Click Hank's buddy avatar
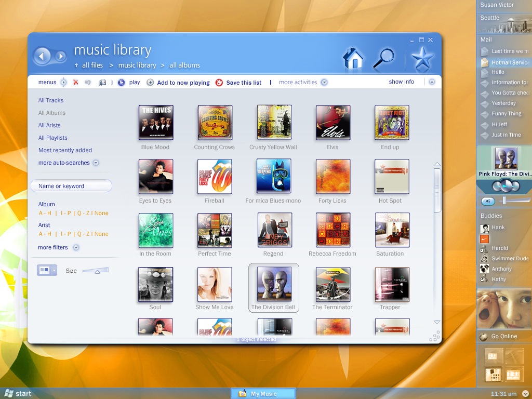The width and height of the screenshot is (532, 399). point(485,229)
